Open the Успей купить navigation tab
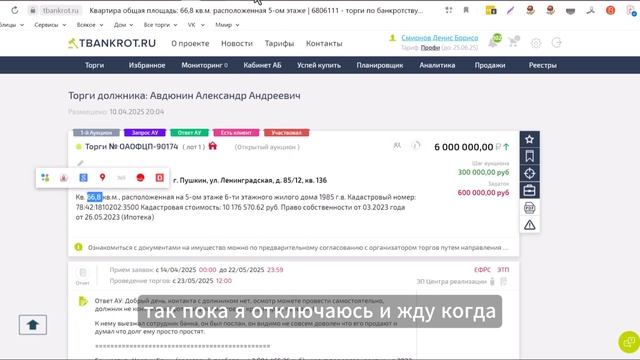The height and width of the screenshot is (360, 640). tap(319, 65)
